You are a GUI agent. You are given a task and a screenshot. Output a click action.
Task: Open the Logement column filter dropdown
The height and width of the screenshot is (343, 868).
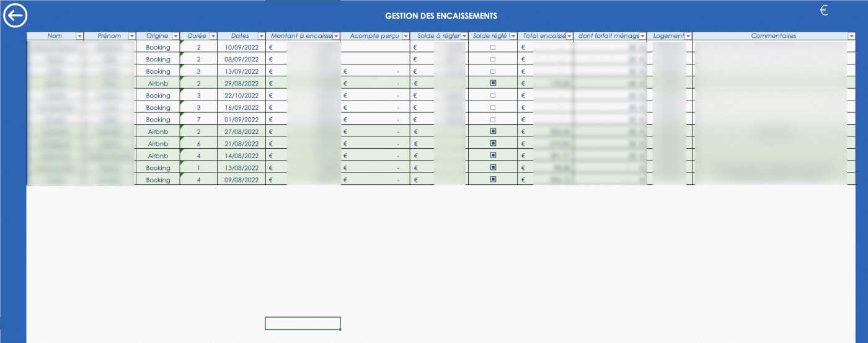[688, 36]
